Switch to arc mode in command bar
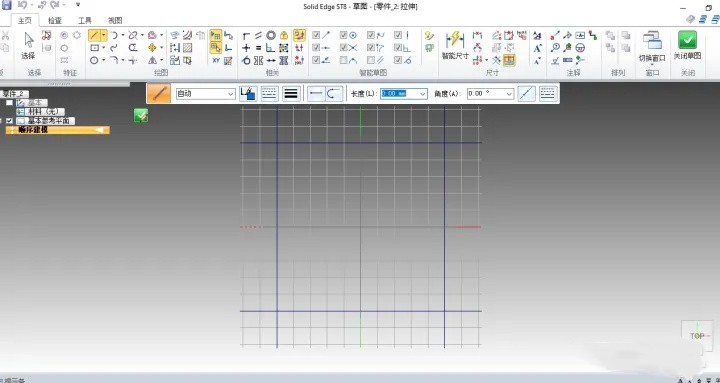 [334, 94]
